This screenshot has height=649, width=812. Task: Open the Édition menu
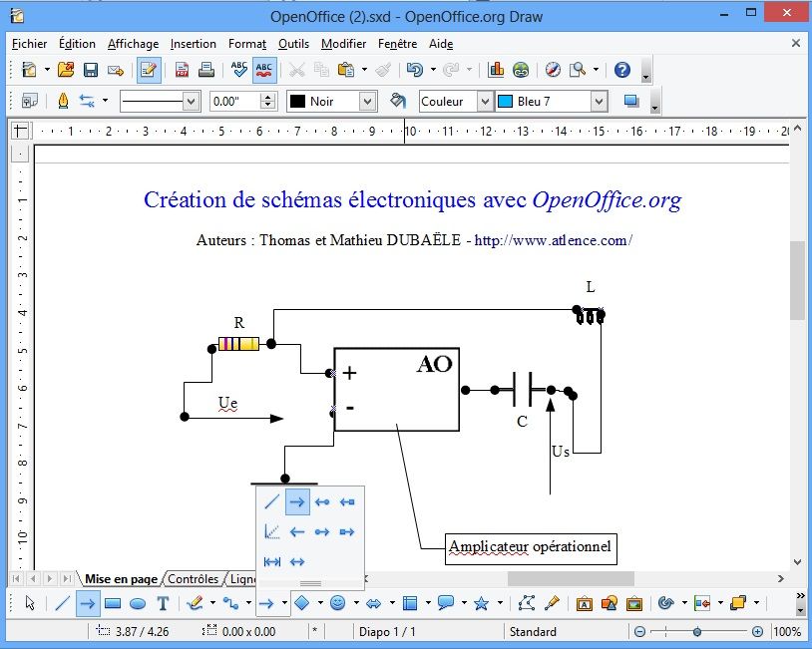click(77, 44)
